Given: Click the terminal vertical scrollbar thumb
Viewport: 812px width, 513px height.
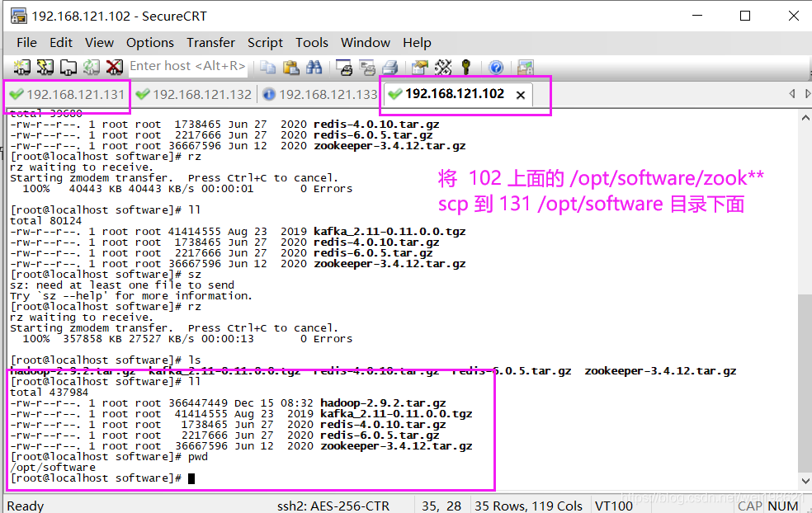Looking at the screenshot, I should click(x=805, y=383).
